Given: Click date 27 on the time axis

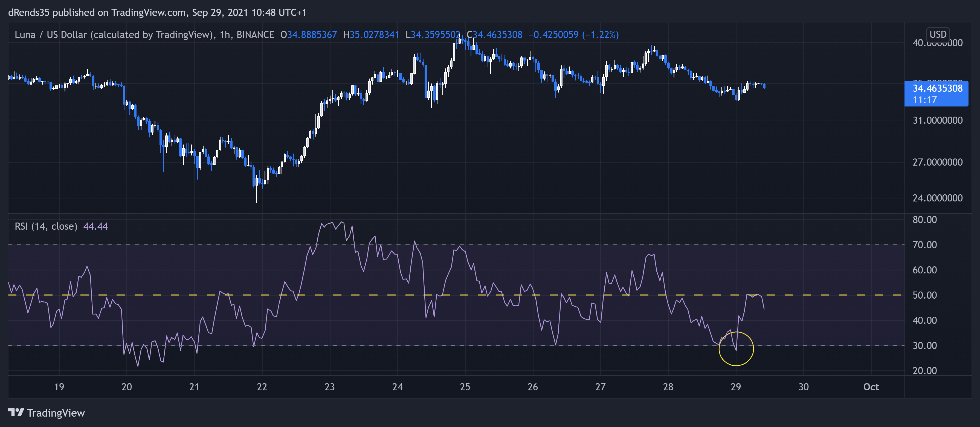Looking at the screenshot, I should click(x=601, y=387).
